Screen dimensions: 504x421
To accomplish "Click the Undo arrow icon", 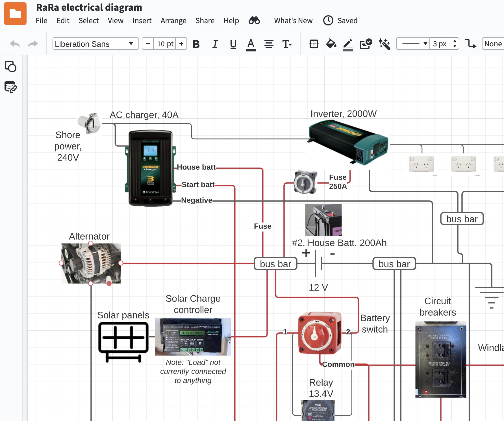I will coord(15,44).
